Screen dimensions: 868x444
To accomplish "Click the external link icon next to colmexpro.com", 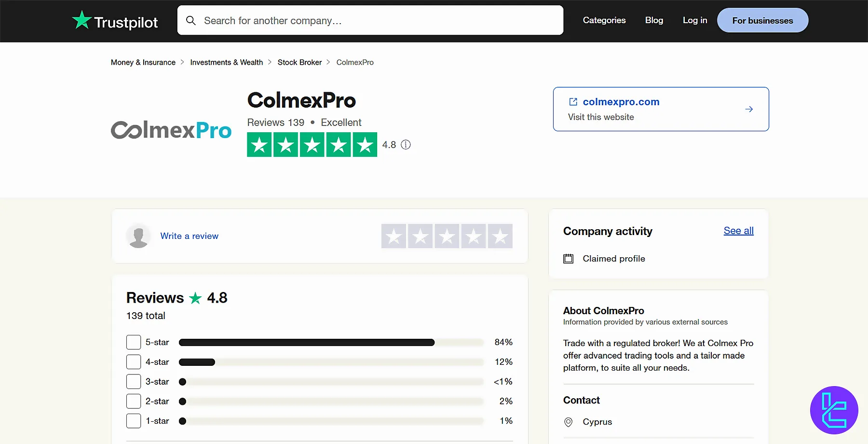I will [573, 102].
